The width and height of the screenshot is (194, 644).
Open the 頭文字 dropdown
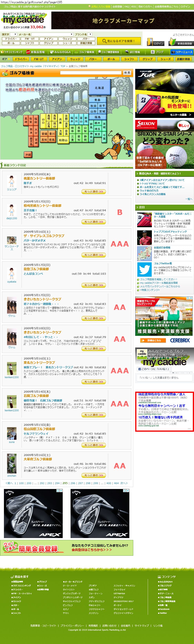coord(14,34)
